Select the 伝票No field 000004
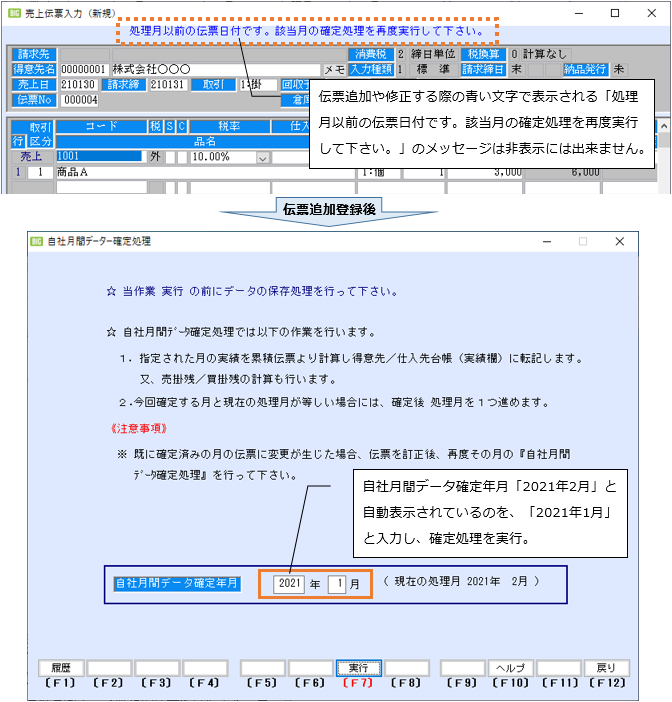The image size is (672, 702). coord(80,100)
